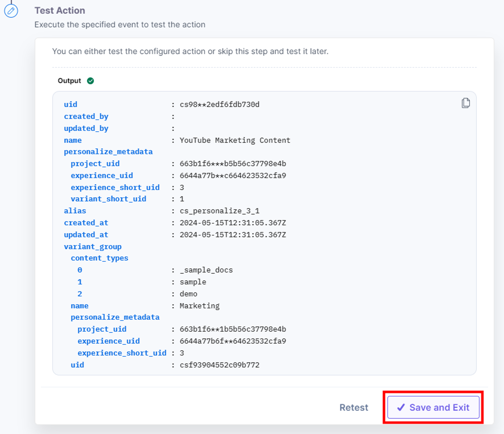Click the experience_short_uid key under first personalize_metadata
504x434 pixels.
(115, 188)
